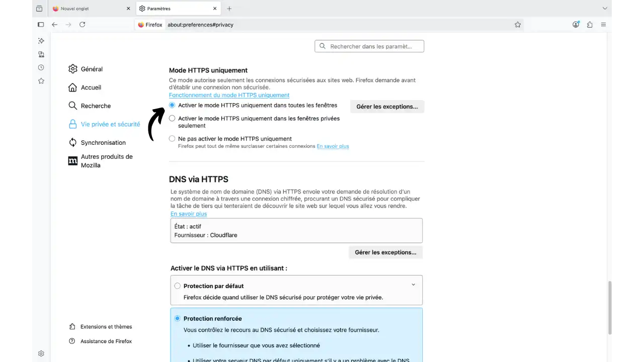
Task: Open the sidebar AI chatbot icon
Action: click(x=41, y=41)
